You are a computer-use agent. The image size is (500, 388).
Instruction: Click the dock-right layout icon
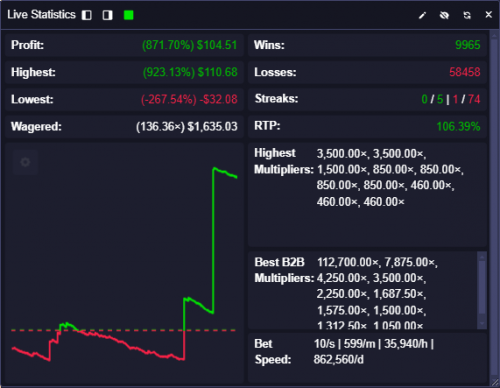(x=107, y=15)
